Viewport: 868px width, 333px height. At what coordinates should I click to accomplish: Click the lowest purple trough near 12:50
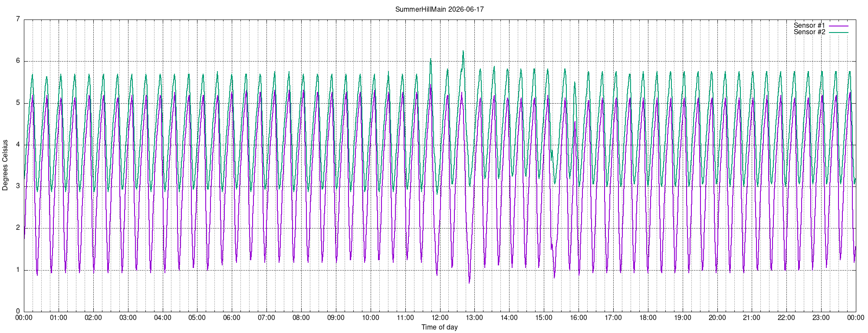click(x=469, y=283)
